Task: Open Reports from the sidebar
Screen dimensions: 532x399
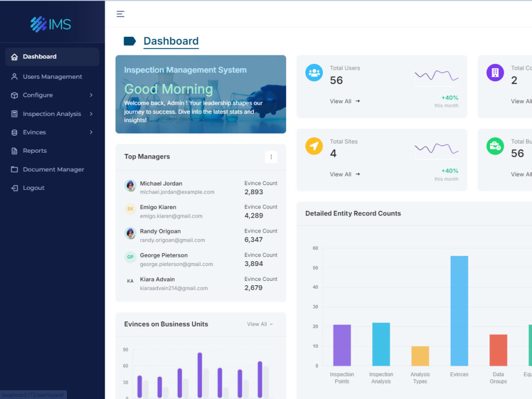Action: pyautogui.click(x=52, y=151)
